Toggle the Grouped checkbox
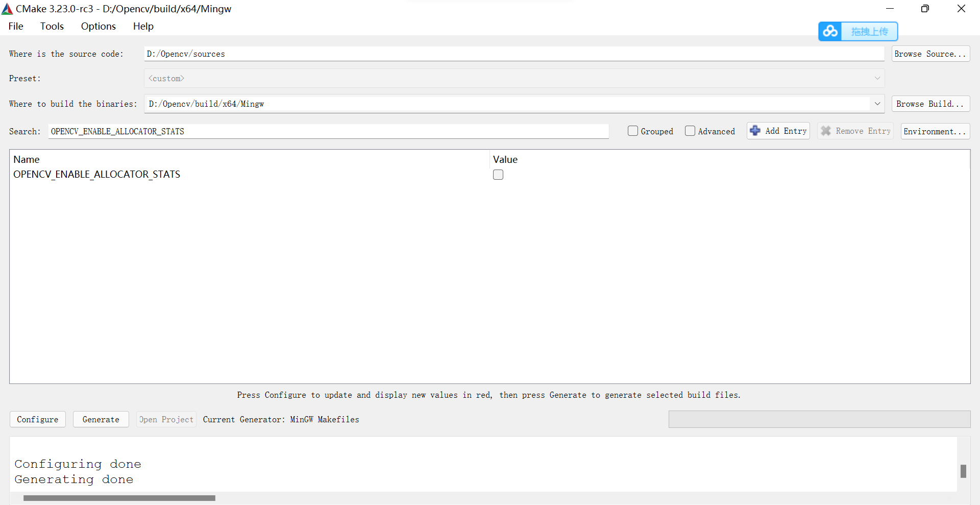This screenshot has height=505, width=980. (633, 131)
